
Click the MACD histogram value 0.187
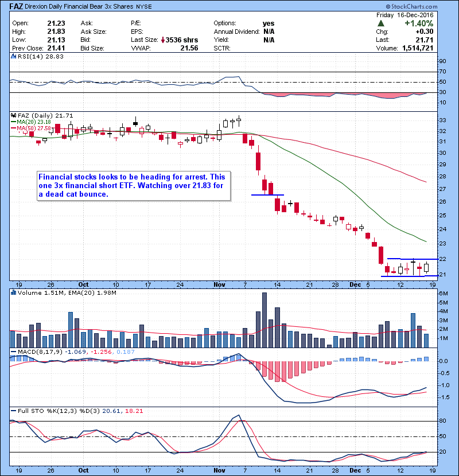[x=126, y=352]
